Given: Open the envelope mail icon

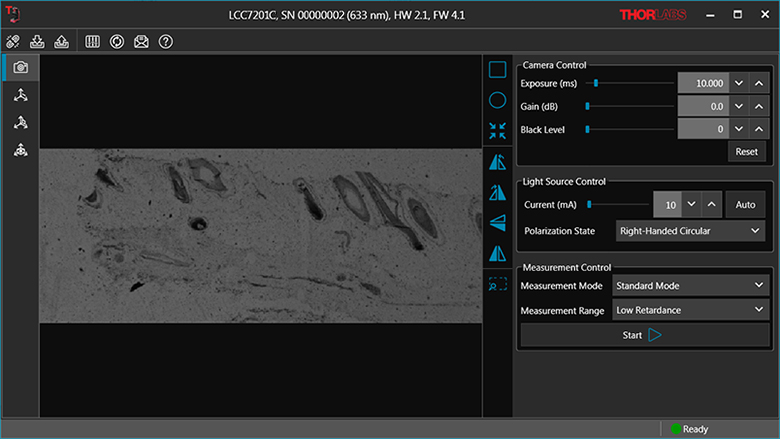Looking at the screenshot, I should tap(142, 41).
